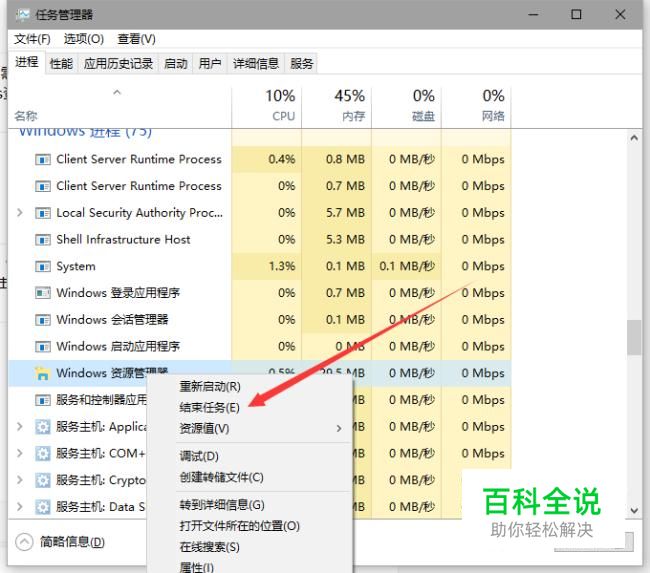Click gear icon of 服务主机: Applica
Viewport: 650px width, 573px height.
click(x=43, y=427)
